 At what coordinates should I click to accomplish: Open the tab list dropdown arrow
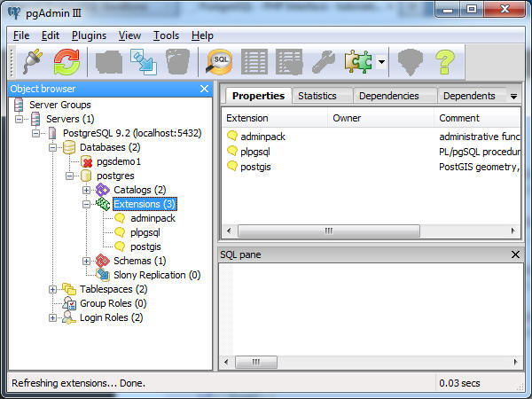coord(513,97)
